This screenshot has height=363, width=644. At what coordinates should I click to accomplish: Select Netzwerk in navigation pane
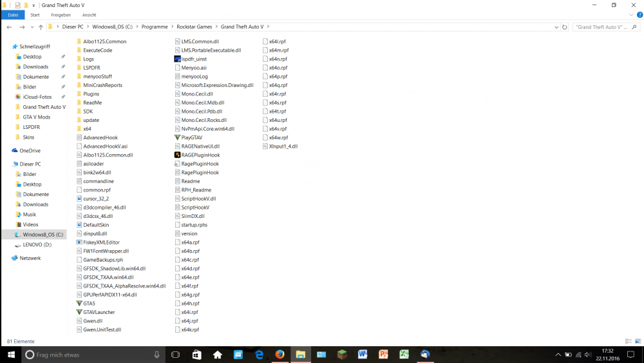(x=30, y=258)
